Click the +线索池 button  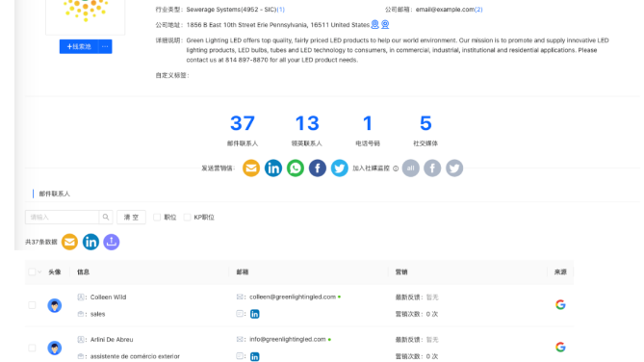click(x=79, y=46)
